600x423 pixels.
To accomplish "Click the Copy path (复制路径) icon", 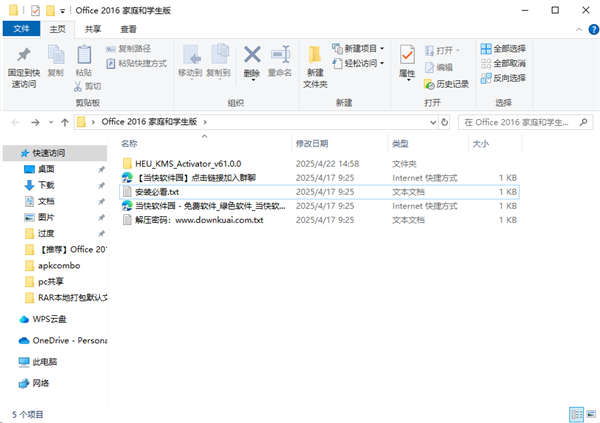I will coord(111,49).
